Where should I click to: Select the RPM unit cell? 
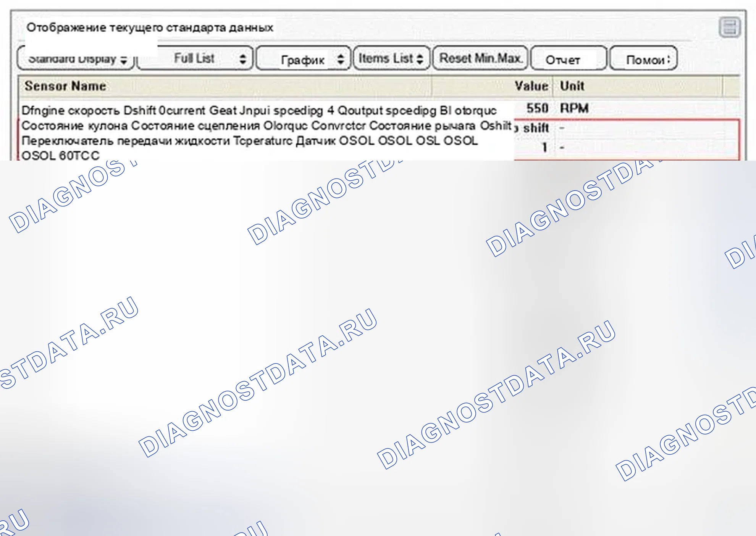pos(574,108)
